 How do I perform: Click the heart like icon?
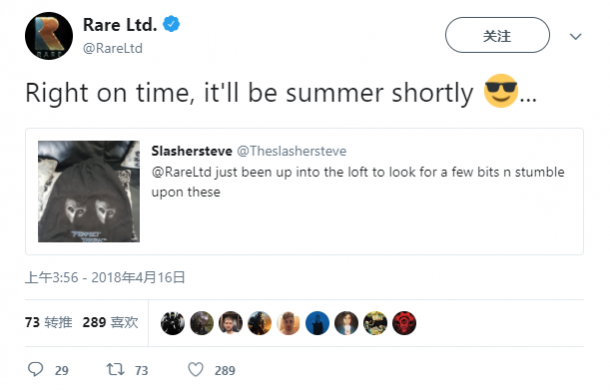tap(196, 369)
